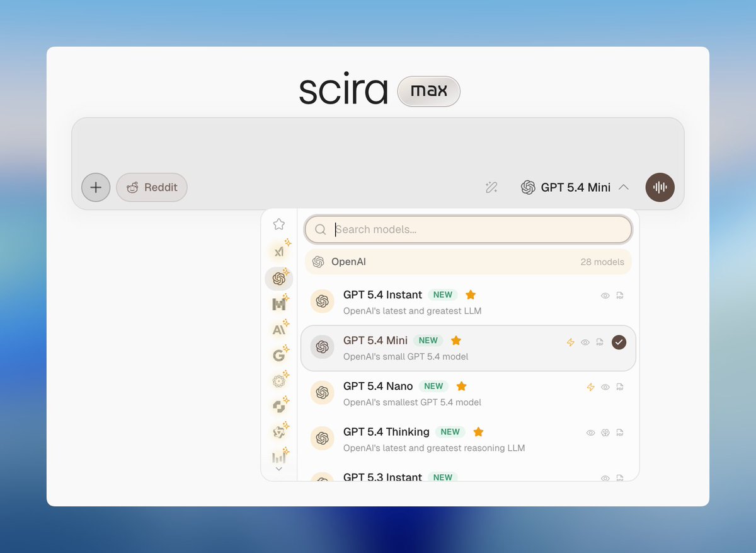This screenshot has height=553, width=756.
Task: Choose the GPT 5.4 Nano model
Action: (468, 393)
